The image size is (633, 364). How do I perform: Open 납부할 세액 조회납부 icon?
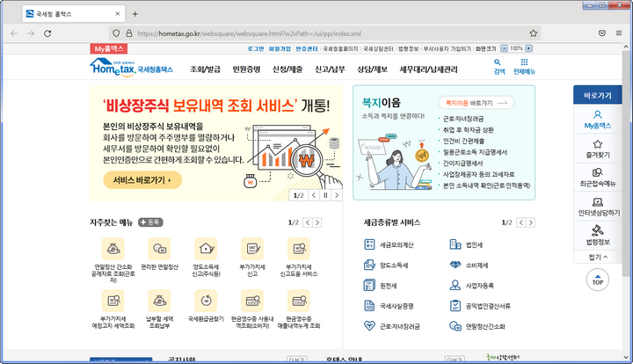(x=159, y=301)
